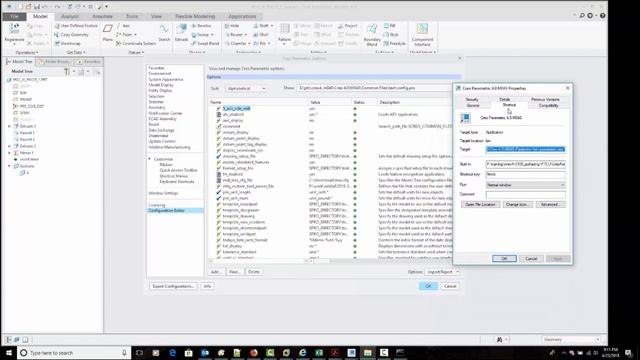Screen dimensions: 640x360
Task: Click the Delete button below options table
Action: coord(254,272)
